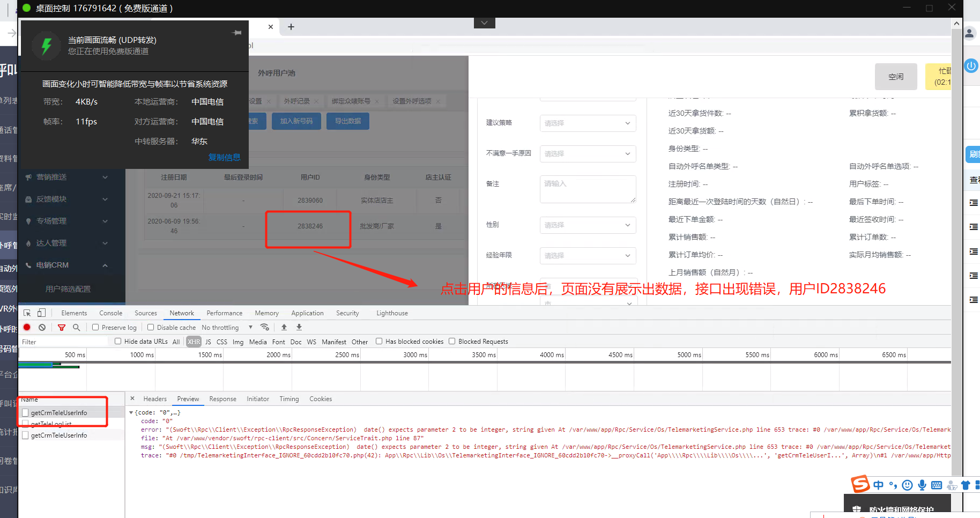Open the user profile avatar
This screenshot has height=518, width=980.
coord(969,34)
